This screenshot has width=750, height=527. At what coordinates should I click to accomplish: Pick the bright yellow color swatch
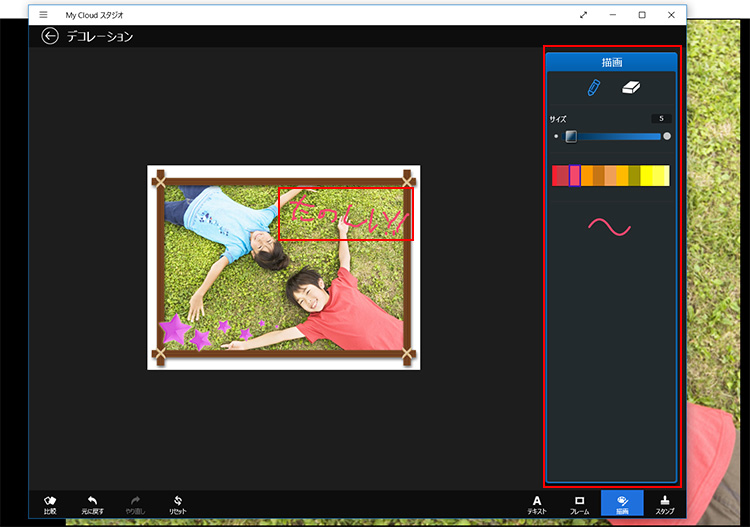(x=647, y=176)
